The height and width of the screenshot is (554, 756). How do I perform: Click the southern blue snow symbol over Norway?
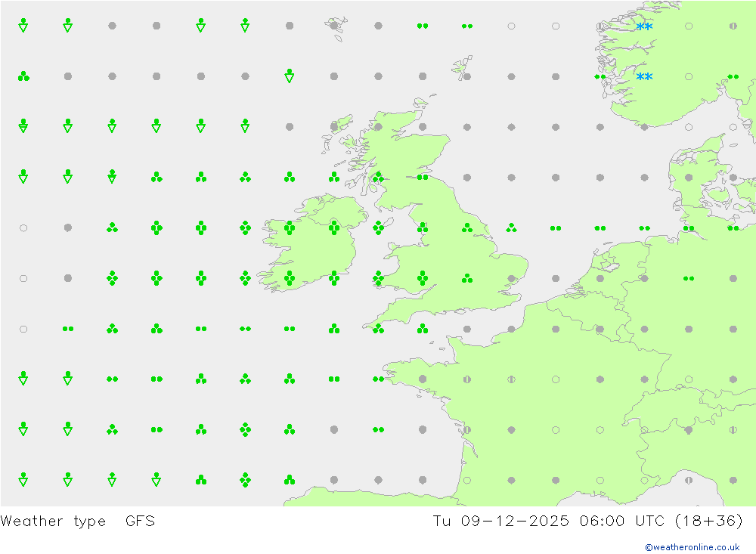click(644, 76)
